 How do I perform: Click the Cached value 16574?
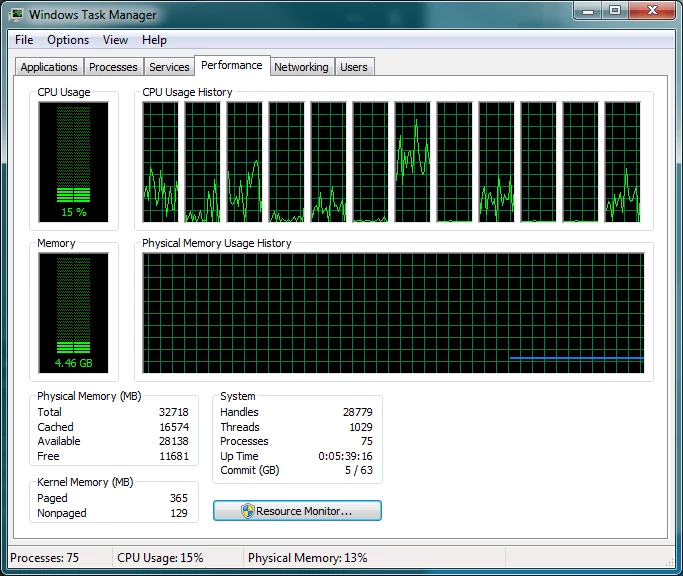pos(174,427)
